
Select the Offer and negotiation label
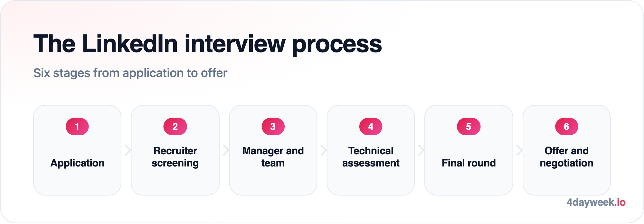(x=567, y=157)
